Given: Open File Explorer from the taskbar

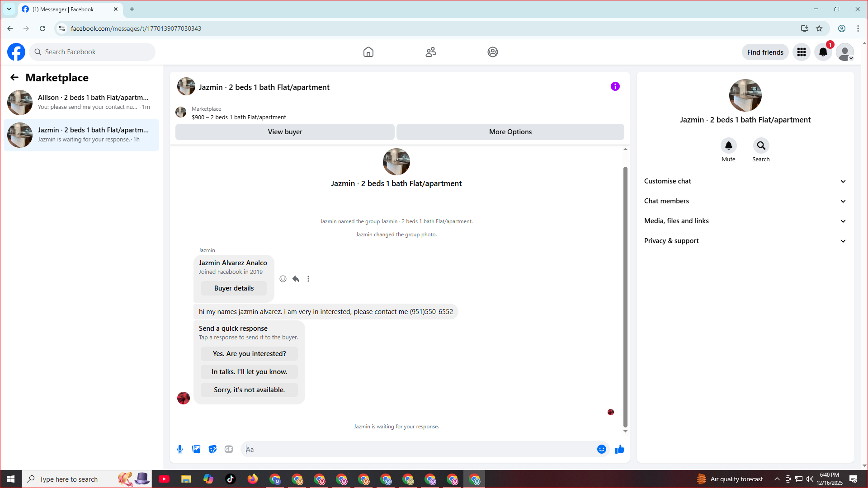Looking at the screenshot, I should click(186, 479).
